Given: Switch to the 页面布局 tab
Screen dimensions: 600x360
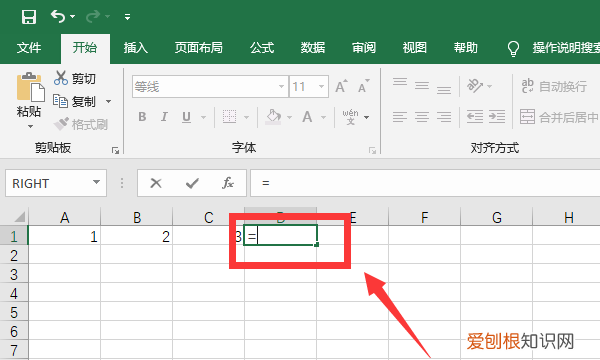Looking at the screenshot, I should (199, 48).
